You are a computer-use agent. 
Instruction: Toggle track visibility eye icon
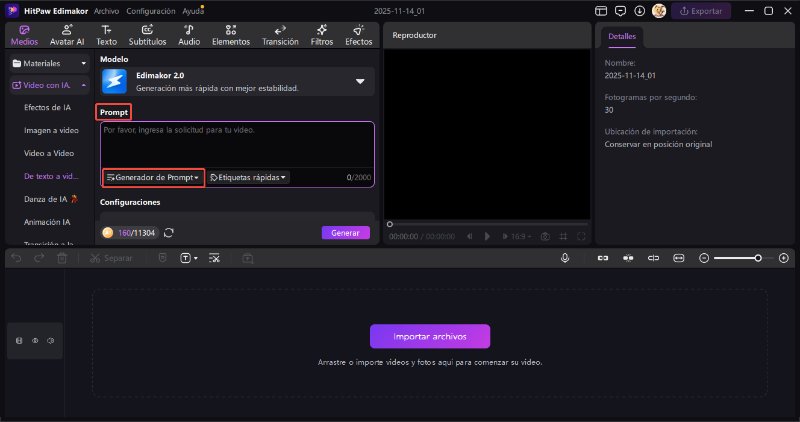[35, 341]
